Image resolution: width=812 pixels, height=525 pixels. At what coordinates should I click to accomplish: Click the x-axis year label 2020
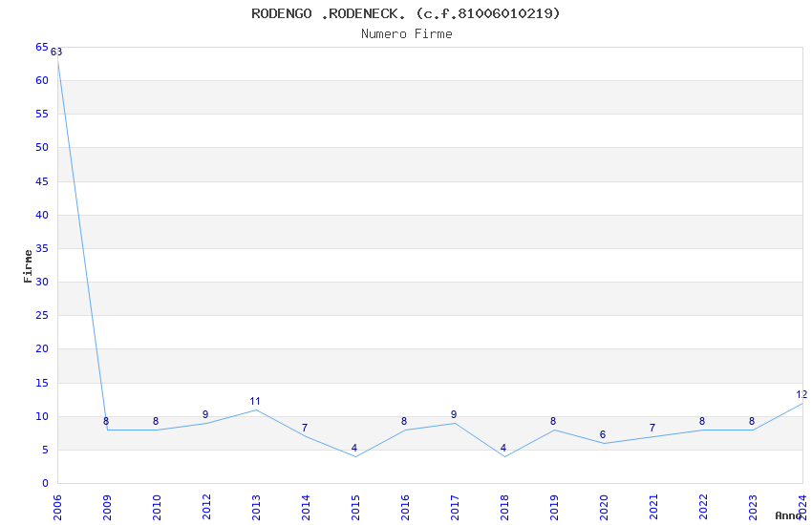604,507
